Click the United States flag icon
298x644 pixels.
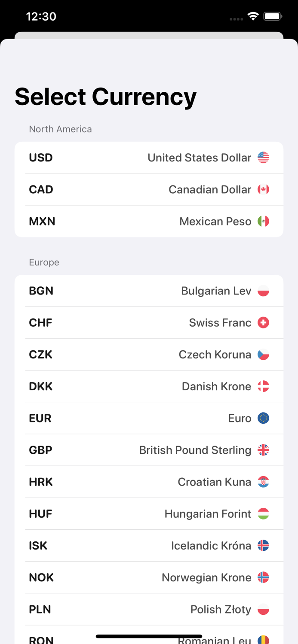click(x=264, y=158)
